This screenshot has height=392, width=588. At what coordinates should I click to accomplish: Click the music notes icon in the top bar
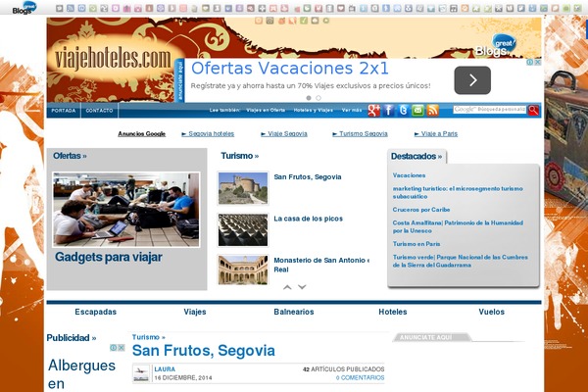point(454,8)
